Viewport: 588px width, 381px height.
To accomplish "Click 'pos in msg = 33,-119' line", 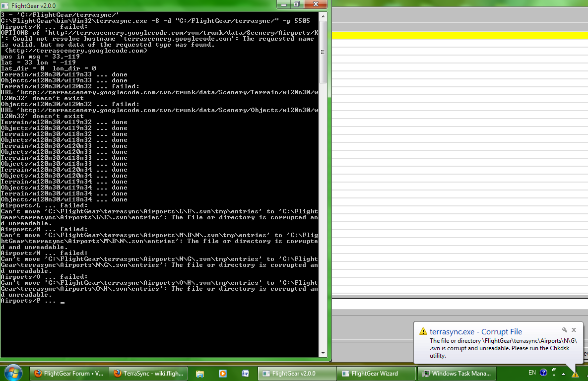I will tap(40, 57).
